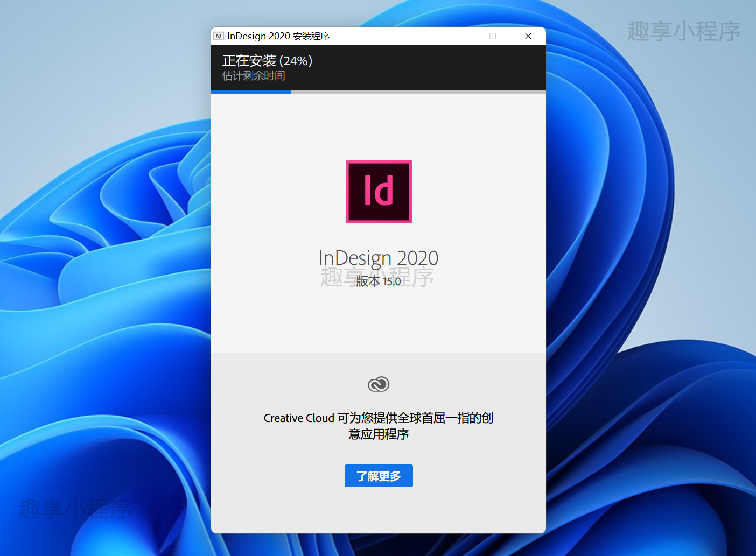Screen dimensions: 756x556
Task: Click the 估计剩余时间 text
Action: 254,76
